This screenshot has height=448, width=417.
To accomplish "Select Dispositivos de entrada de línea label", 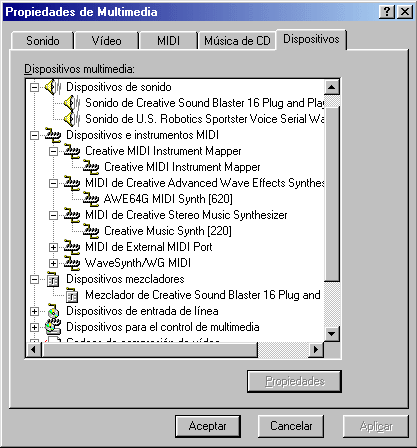I will (142, 311).
